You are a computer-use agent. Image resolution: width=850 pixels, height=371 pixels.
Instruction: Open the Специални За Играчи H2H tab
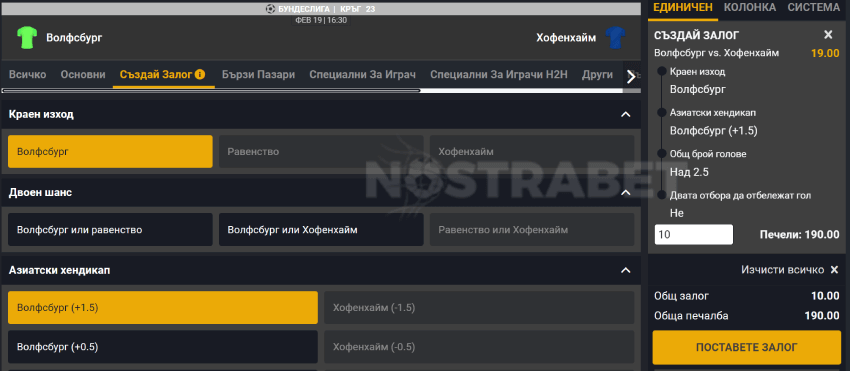499,74
